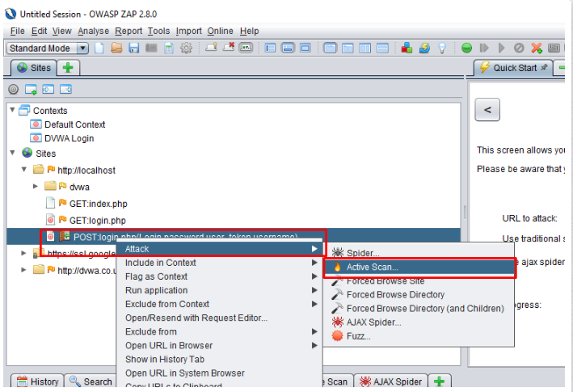Launch AJAX Spider... from the submenu
573x392 pixels.
tap(419, 322)
